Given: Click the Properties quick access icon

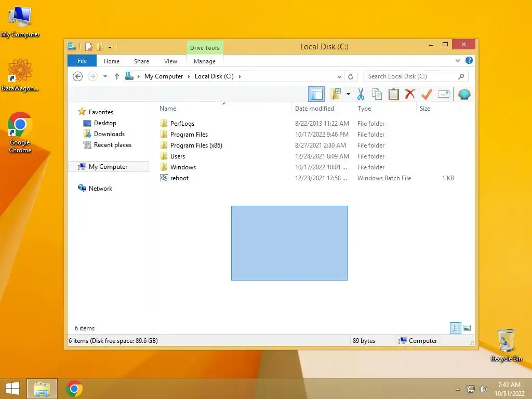Looking at the screenshot, I should 88,47.
